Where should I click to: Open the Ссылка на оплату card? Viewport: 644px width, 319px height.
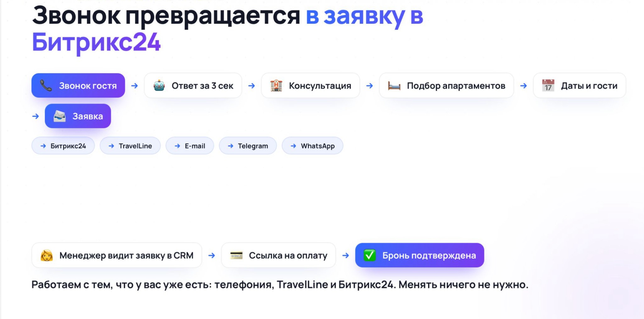click(279, 255)
